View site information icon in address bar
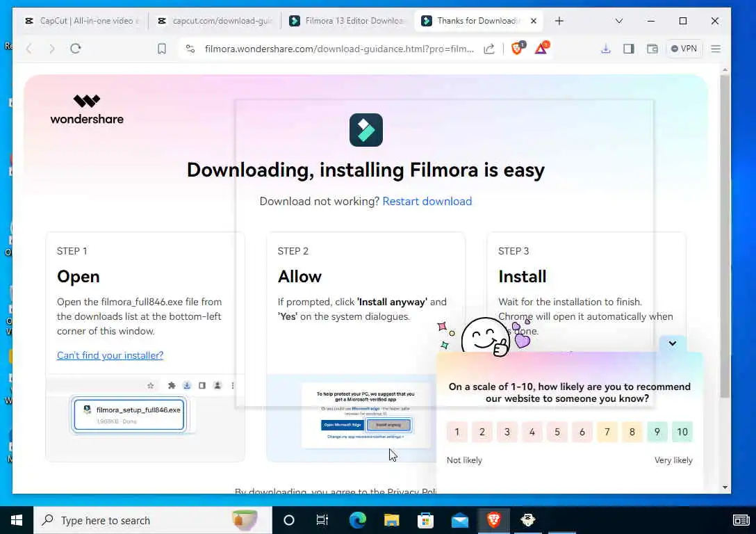Screen dimensions: 756x534 [x=190, y=49]
